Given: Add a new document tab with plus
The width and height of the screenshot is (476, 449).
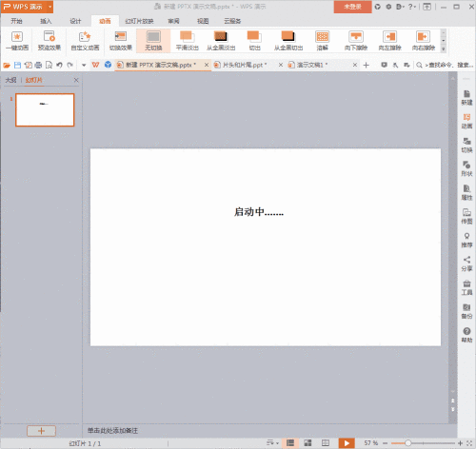Looking at the screenshot, I should [x=366, y=65].
